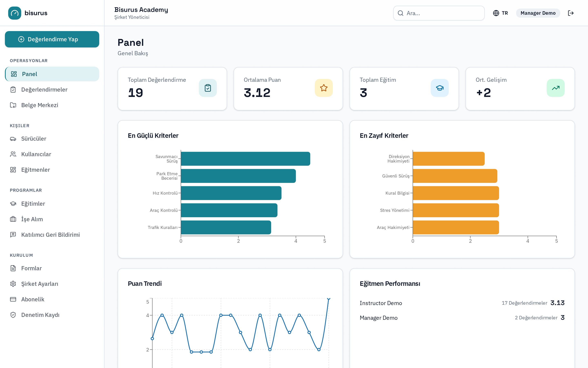Open Belge Merkezi section
This screenshot has width=588, height=368.
[52, 105]
